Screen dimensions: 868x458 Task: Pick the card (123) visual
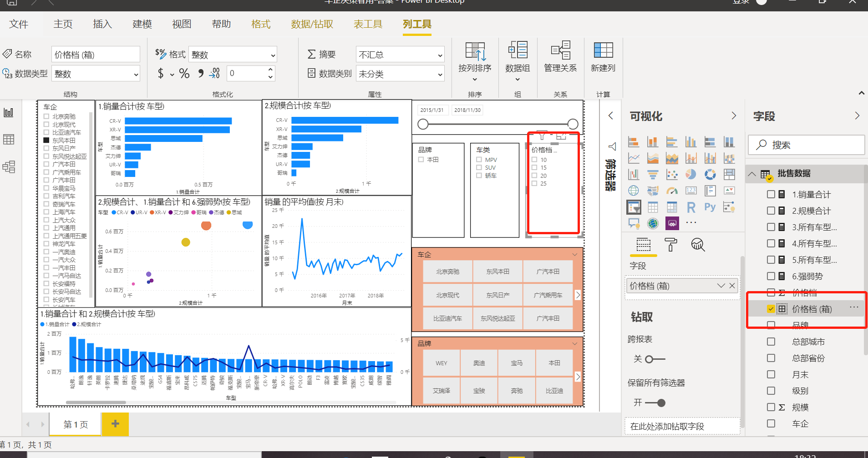pos(691,191)
